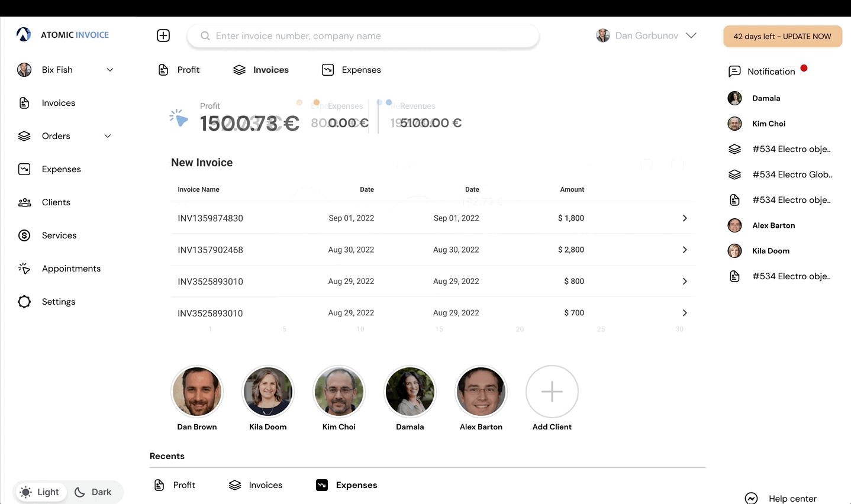Click Add Client to create new client
The height and width of the screenshot is (504, 851).
pyautogui.click(x=552, y=391)
